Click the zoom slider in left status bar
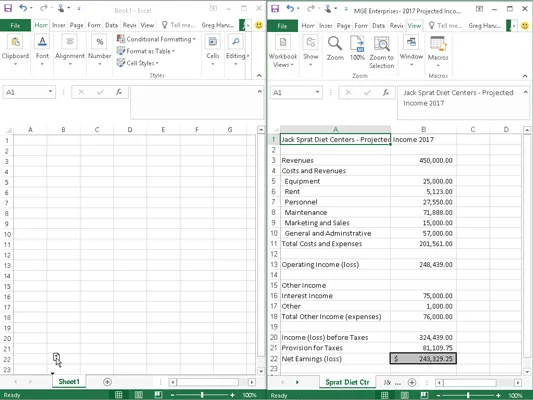The height and width of the screenshot is (400, 533). point(202,395)
